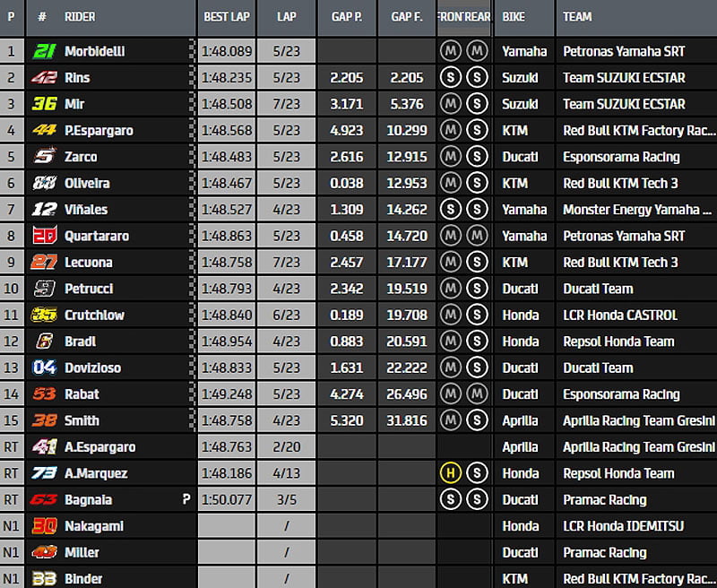The height and width of the screenshot is (588, 717).
Task: Click the P pit indicator beside Bagnaia
Action: (x=186, y=499)
